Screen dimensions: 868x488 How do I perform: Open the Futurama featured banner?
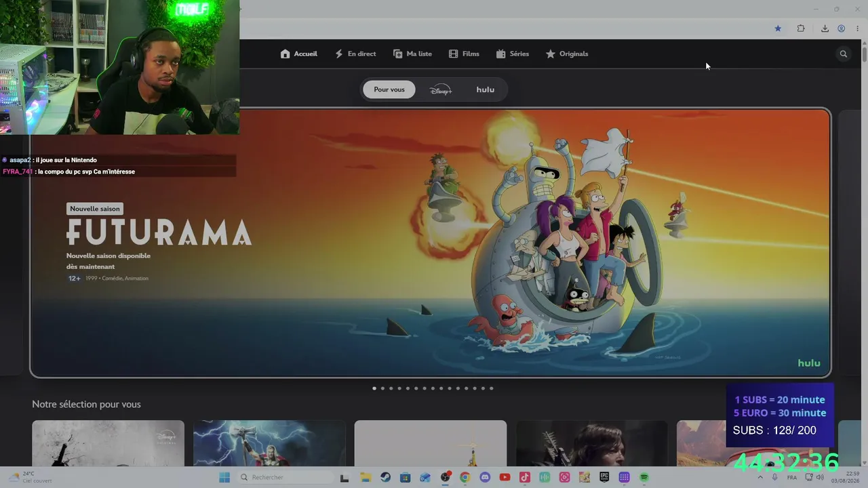[431, 243]
